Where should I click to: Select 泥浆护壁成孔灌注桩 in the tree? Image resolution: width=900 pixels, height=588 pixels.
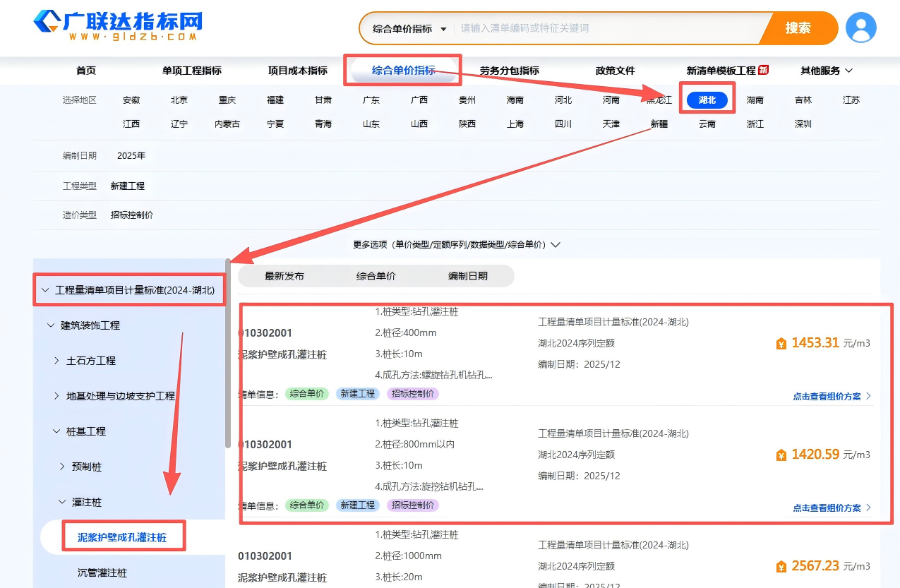pos(122,538)
